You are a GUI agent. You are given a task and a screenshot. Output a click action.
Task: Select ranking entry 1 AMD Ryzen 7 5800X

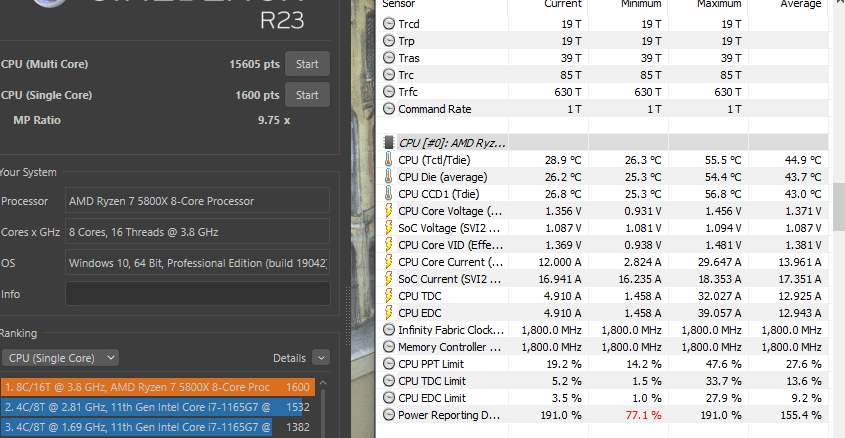pyautogui.click(x=158, y=387)
